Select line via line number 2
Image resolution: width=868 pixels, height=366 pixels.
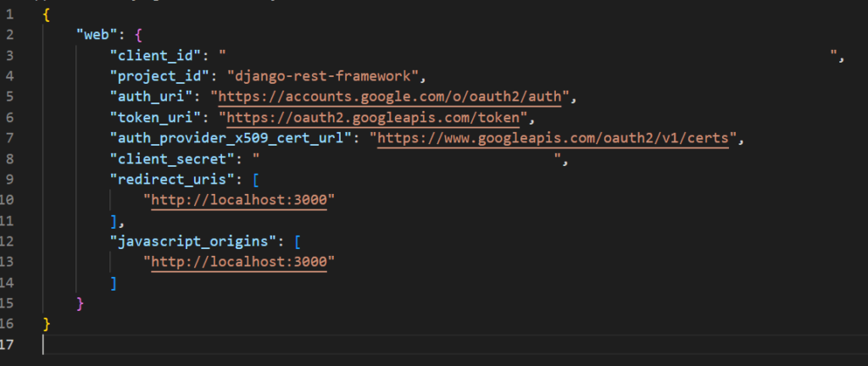click(x=8, y=35)
